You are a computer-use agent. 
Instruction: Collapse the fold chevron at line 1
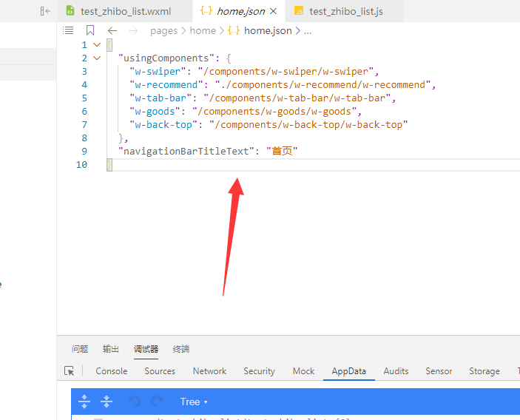coord(97,45)
